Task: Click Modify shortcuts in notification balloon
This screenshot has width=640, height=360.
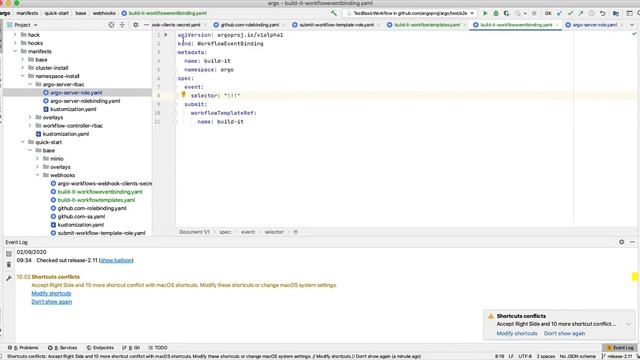Action: [x=517, y=333]
